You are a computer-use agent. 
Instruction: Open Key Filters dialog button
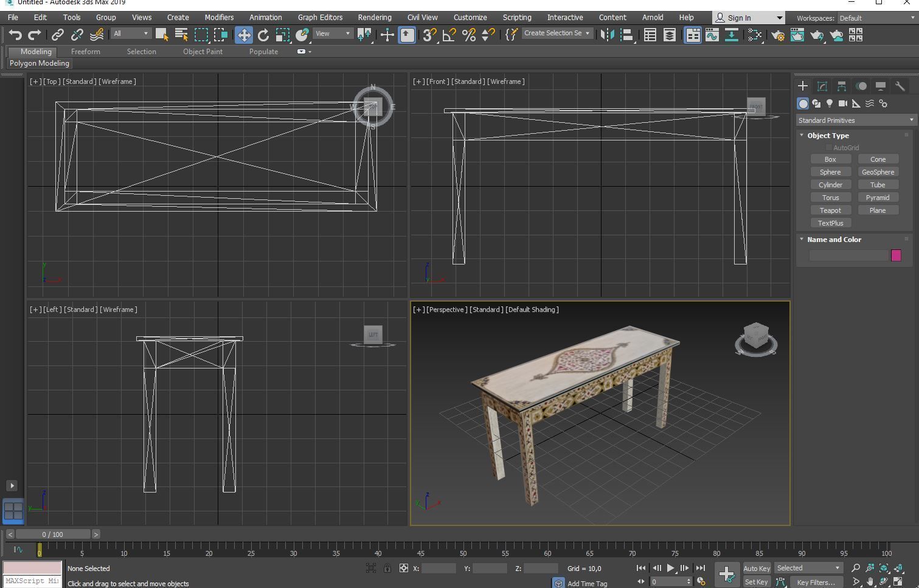click(x=816, y=582)
